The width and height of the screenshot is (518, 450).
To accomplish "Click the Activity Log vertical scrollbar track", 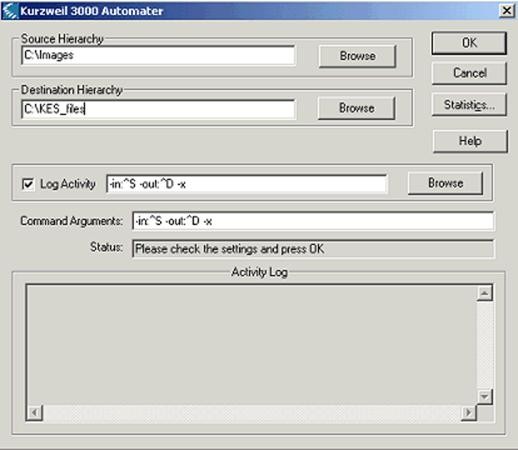I will tap(484, 345).
